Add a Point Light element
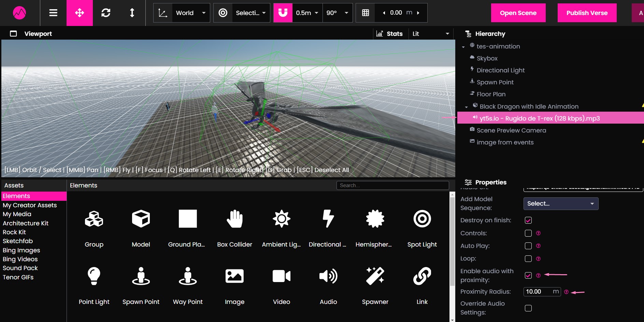 coord(94,286)
